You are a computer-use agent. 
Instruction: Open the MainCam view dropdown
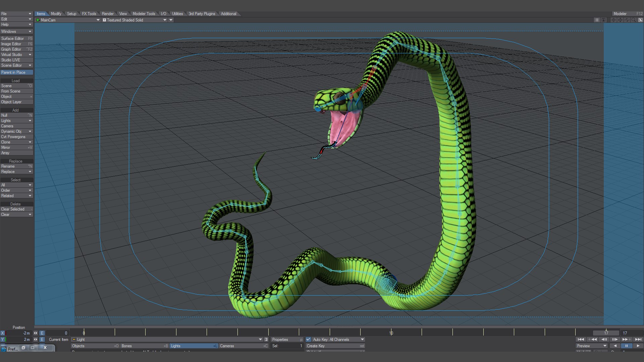coord(68,20)
